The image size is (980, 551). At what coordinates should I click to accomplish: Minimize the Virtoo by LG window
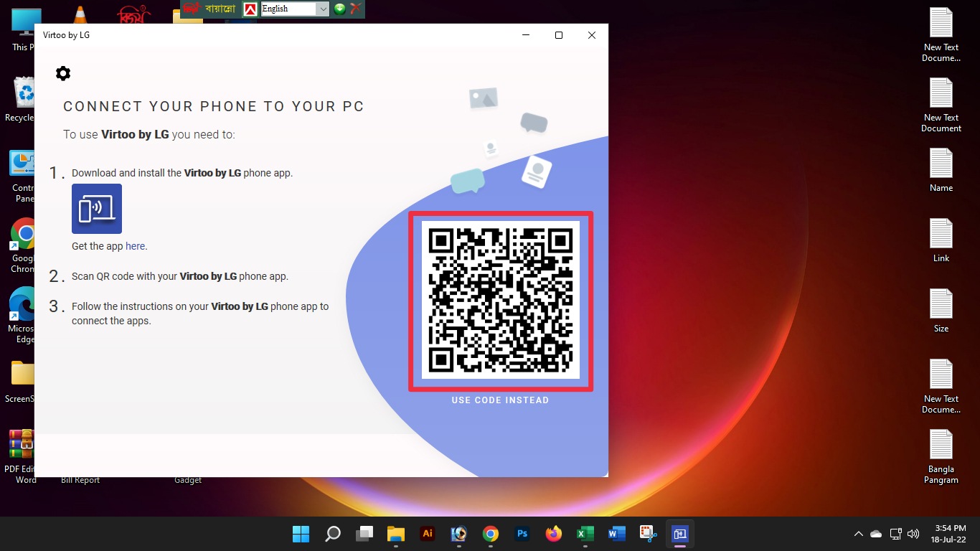526,35
